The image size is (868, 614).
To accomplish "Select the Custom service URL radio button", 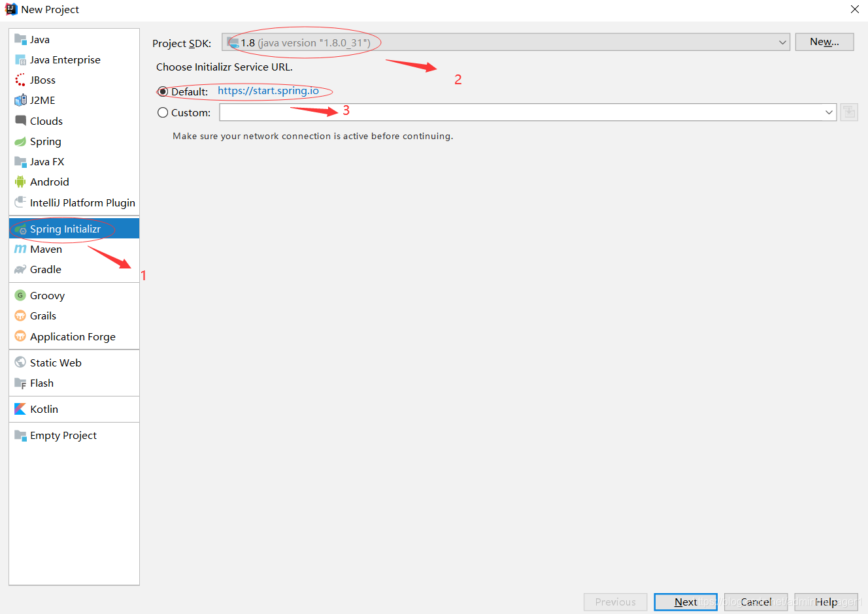I will tap(163, 112).
